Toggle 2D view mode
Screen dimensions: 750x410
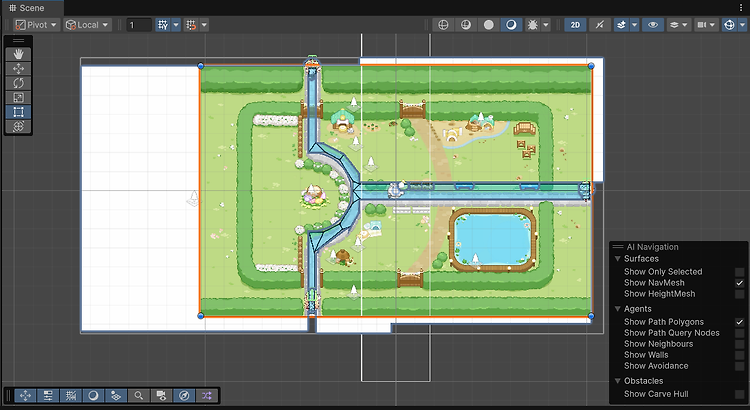tap(575, 25)
